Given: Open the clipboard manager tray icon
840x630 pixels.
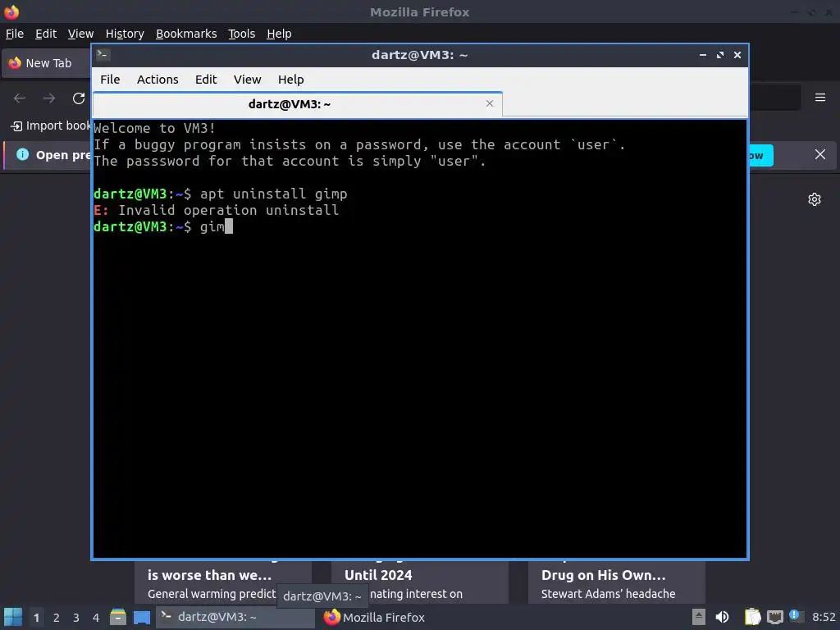Looking at the screenshot, I should point(752,617).
